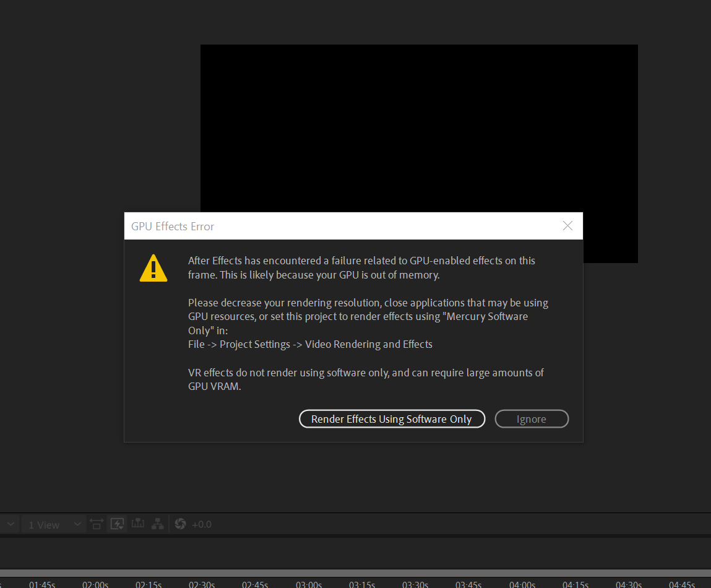Select Render Effects Using Software Only
711x588 pixels.
click(392, 419)
